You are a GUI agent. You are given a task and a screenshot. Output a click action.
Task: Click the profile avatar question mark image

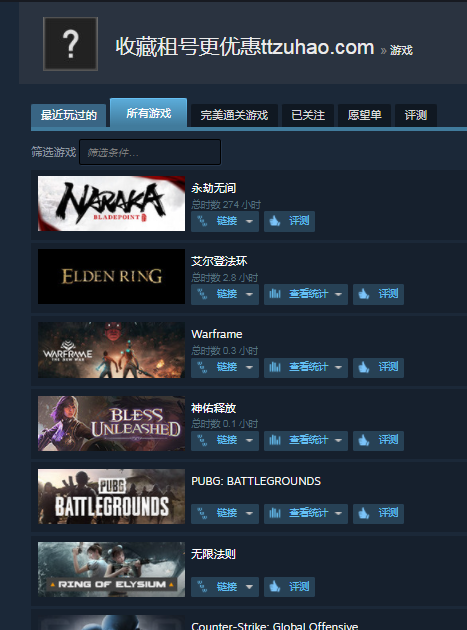click(70, 44)
